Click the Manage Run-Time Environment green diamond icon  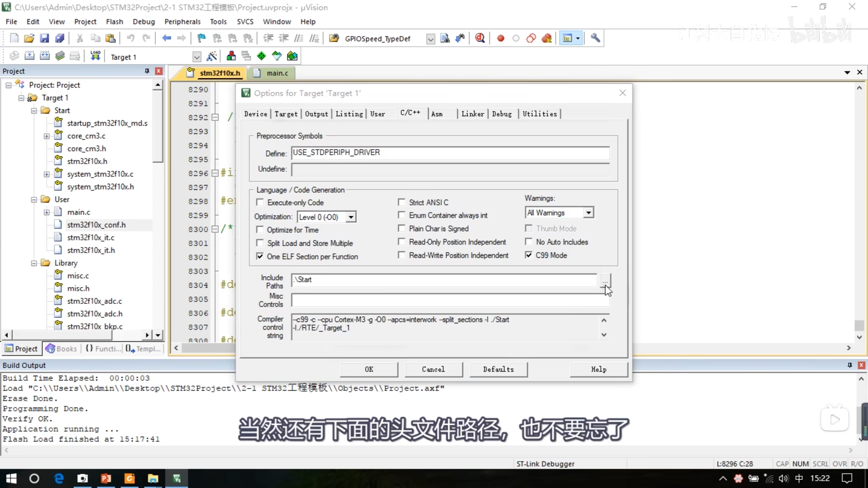[x=261, y=56]
